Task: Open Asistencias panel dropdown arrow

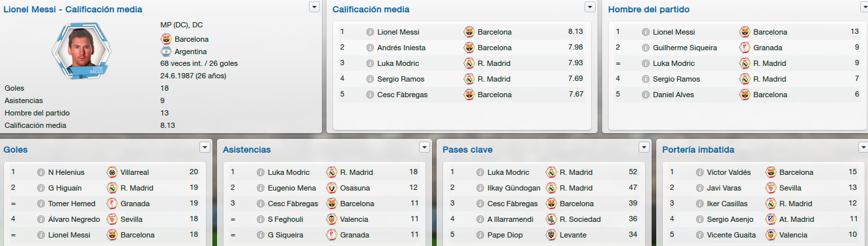Action: tap(425, 147)
